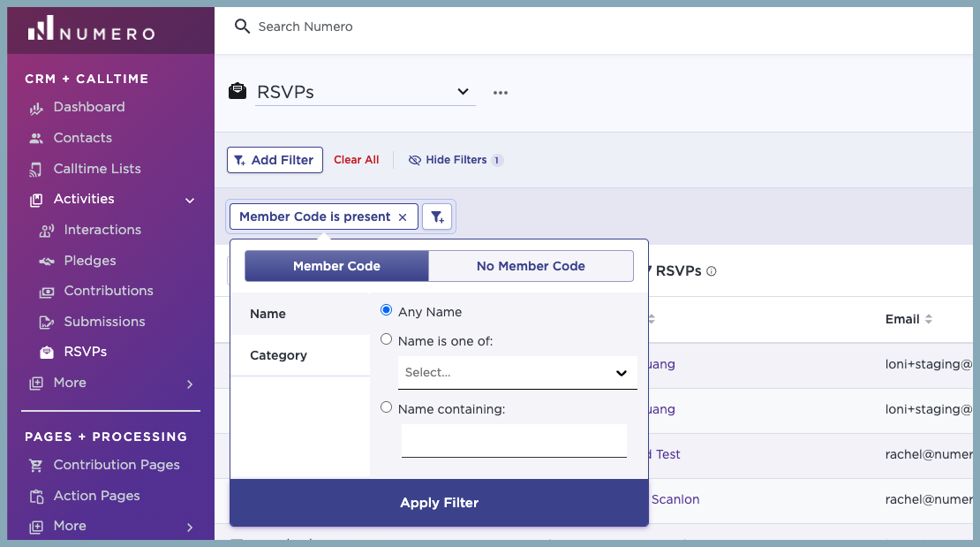Select the Name containing radio button

(x=386, y=407)
